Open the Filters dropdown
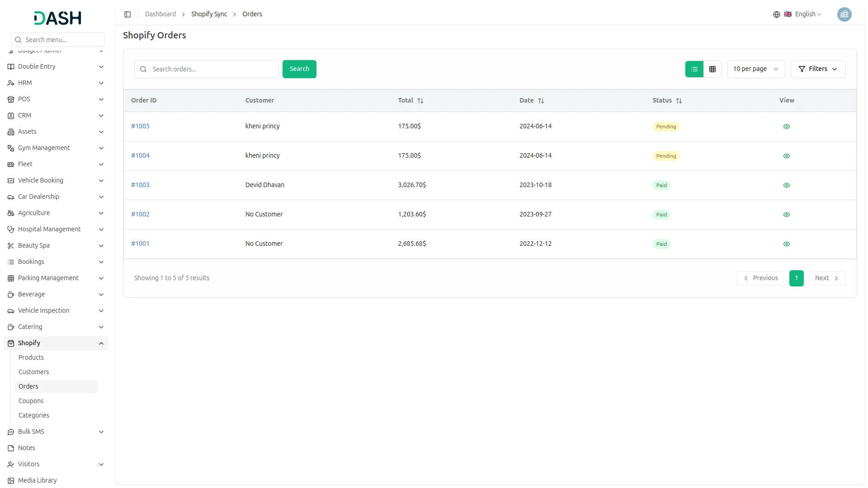The height and width of the screenshot is (488, 868). (x=818, y=69)
